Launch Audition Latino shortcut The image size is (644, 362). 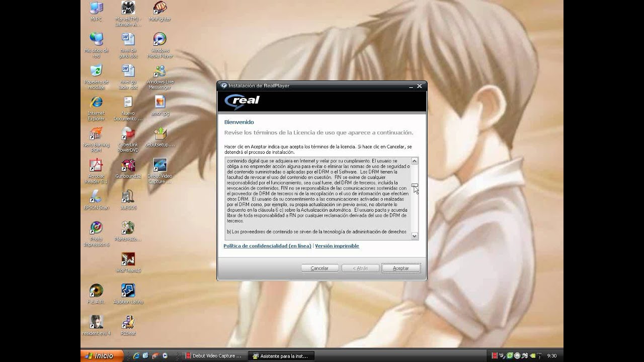(x=128, y=294)
